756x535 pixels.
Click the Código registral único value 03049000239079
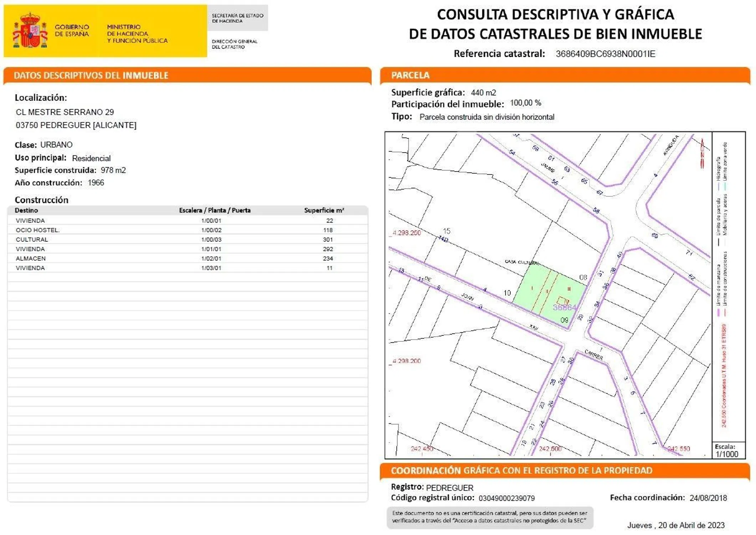pos(506,498)
